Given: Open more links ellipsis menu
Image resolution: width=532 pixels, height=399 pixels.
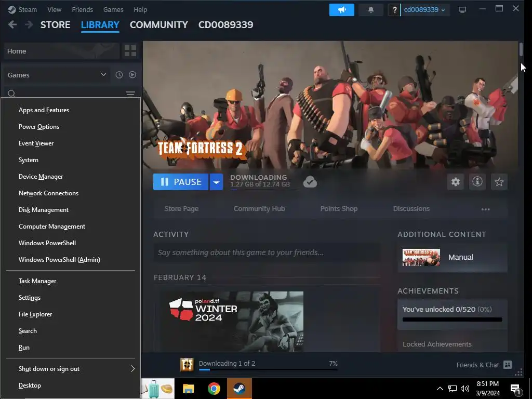Looking at the screenshot, I should tap(486, 209).
